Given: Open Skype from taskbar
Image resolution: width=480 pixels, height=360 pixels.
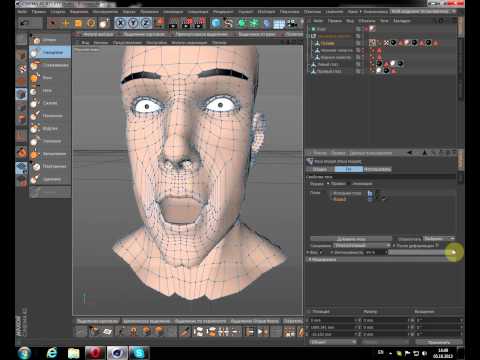Looking at the screenshot, I should point(139,353).
